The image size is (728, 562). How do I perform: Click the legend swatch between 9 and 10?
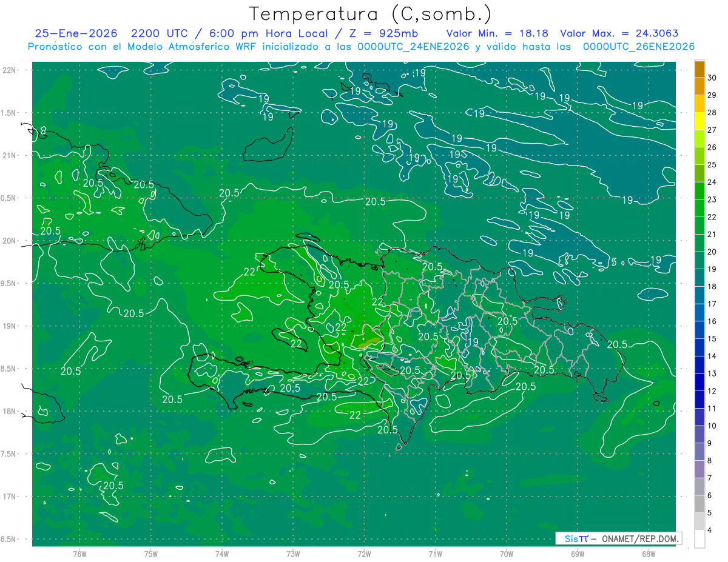[699, 435]
